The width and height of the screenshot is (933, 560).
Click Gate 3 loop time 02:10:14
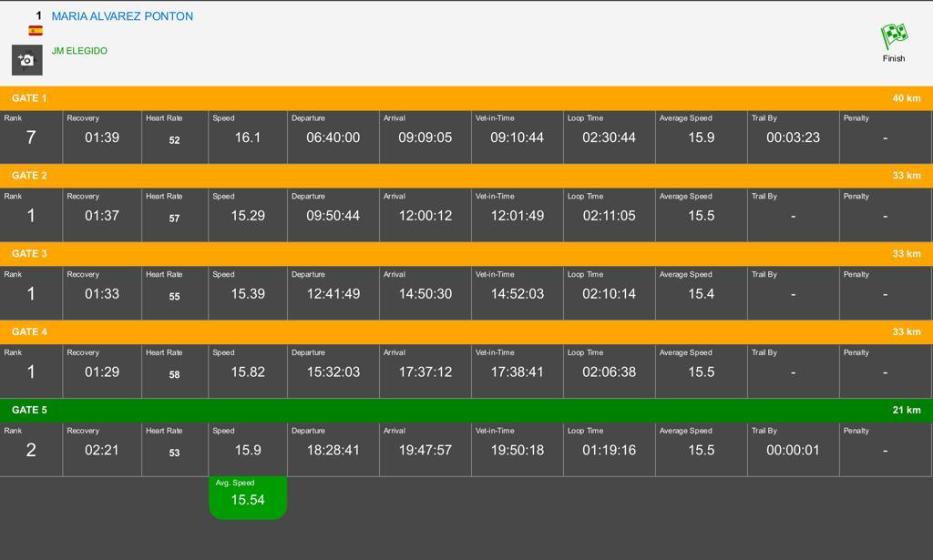pyautogui.click(x=609, y=294)
